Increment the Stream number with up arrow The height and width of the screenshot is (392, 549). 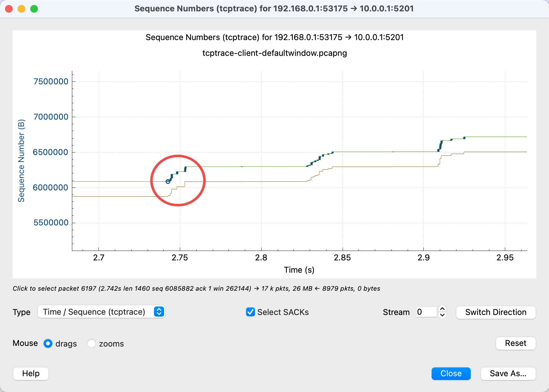[442, 309]
